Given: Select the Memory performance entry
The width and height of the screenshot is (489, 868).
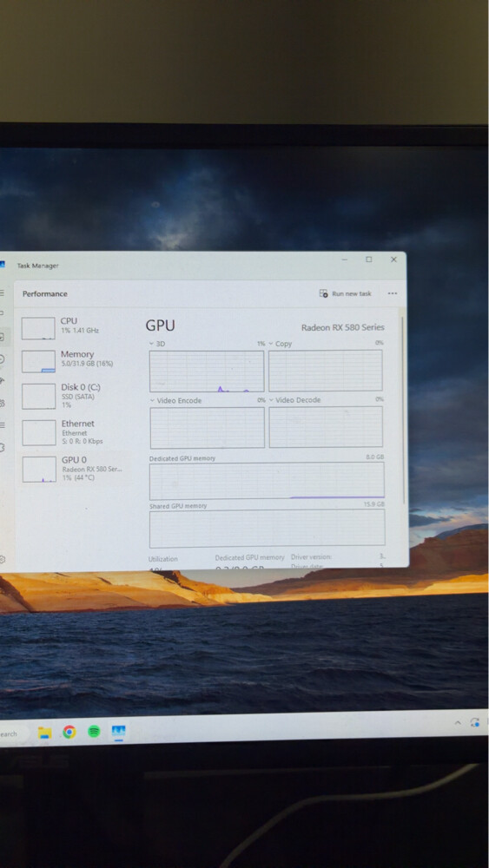Looking at the screenshot, I should (73, 360).
